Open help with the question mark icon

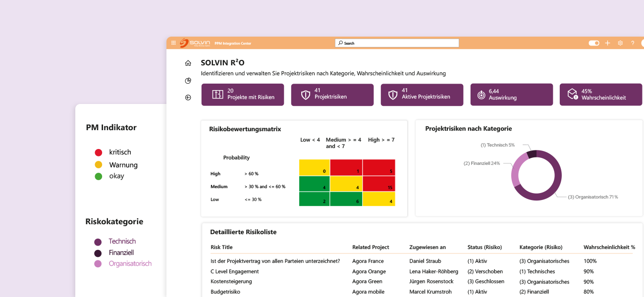coord(633,43)
